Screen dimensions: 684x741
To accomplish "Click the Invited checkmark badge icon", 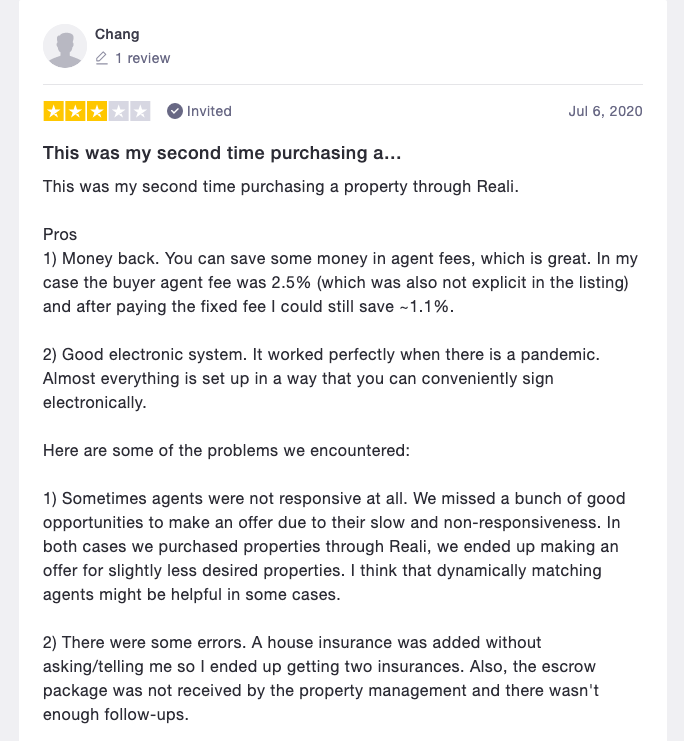I will click(x=175, y=111).
